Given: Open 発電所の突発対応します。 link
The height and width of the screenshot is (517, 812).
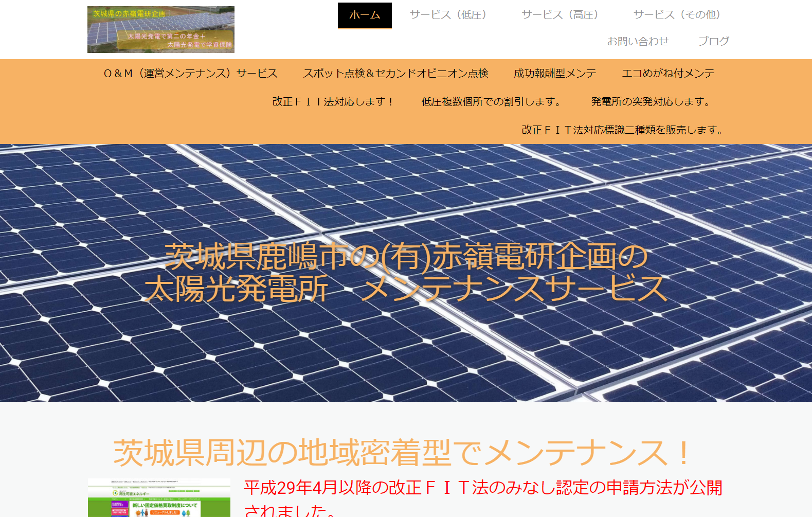Looking at the screenshot, I should [x=653, y=102].
